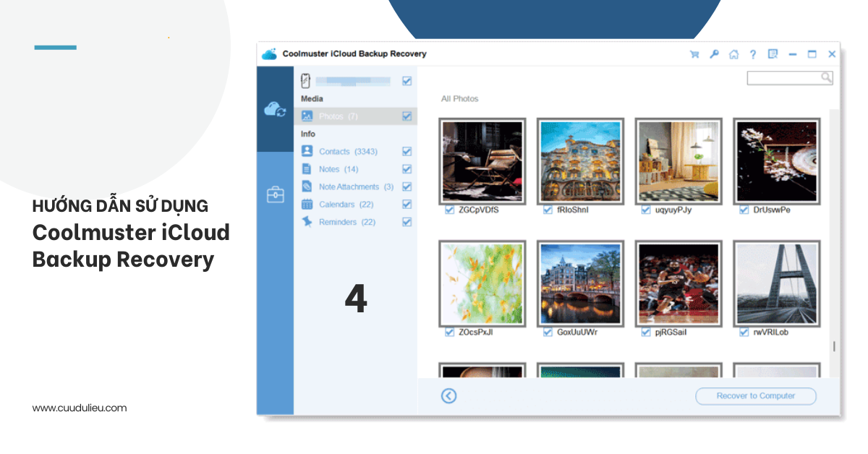This screenshot has height=454, width=868.
Task: Click the shopping cart purchase icon
Action: click(x=694, y=53)
